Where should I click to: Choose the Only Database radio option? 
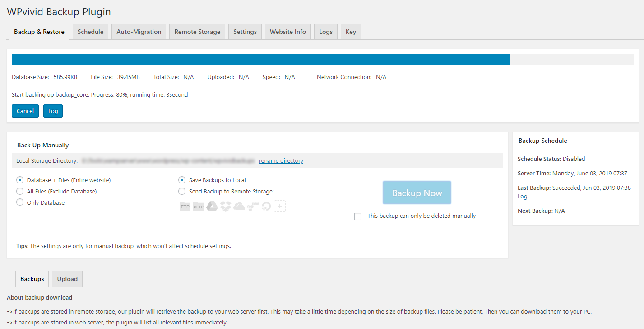click(x=20, y=202)
